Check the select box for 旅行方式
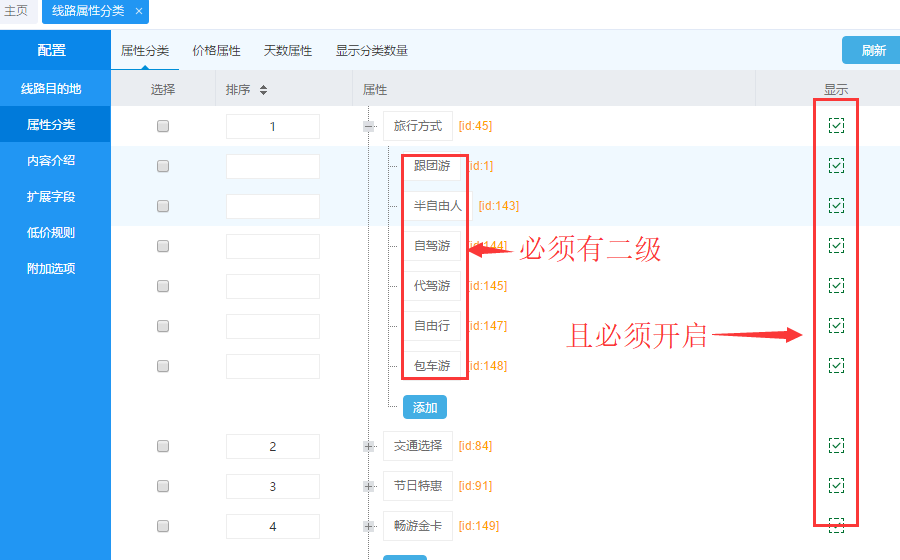The image size is (900, 560). coord(163,127)
